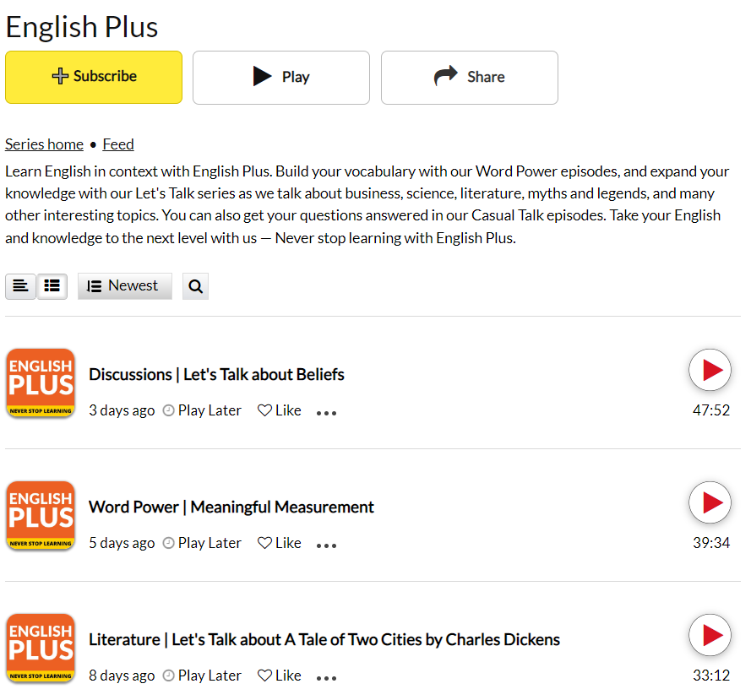Add Tale of Two Cities to Play Later
Screen dimensions: 751x700
(x=202, y=676)
